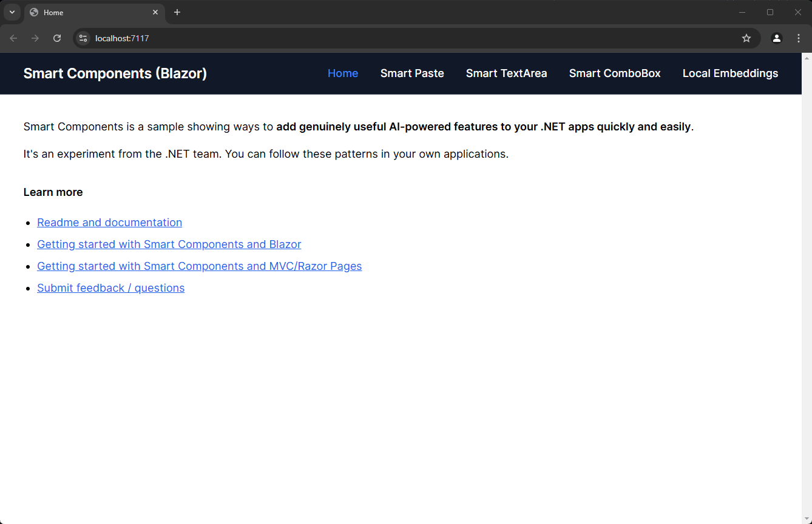Close the Home browser tab
Image resolution: width=812 pixels, height=524 pixels.
[x=155, y=12]
